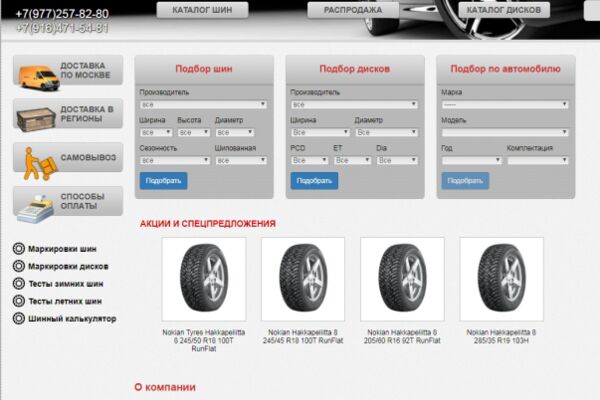Screen dimensions: 600x400
Task: Click the cash register payment icon
Action: tap(36, 209)
